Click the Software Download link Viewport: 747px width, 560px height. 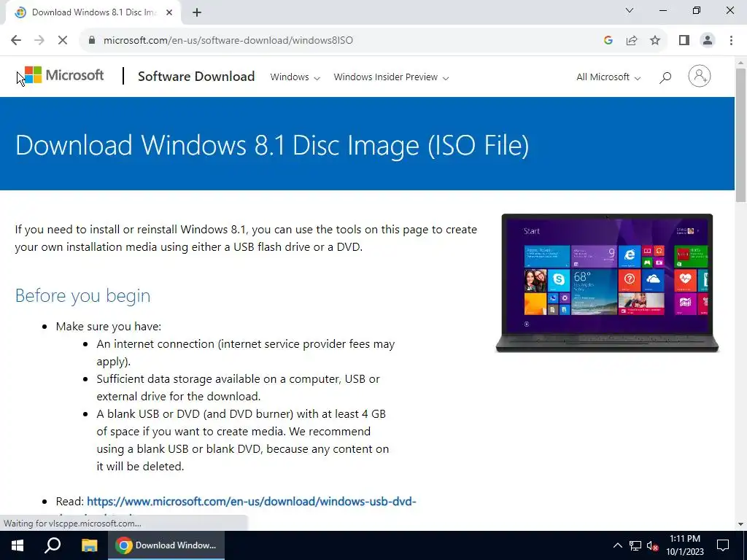tap(196, 76)
